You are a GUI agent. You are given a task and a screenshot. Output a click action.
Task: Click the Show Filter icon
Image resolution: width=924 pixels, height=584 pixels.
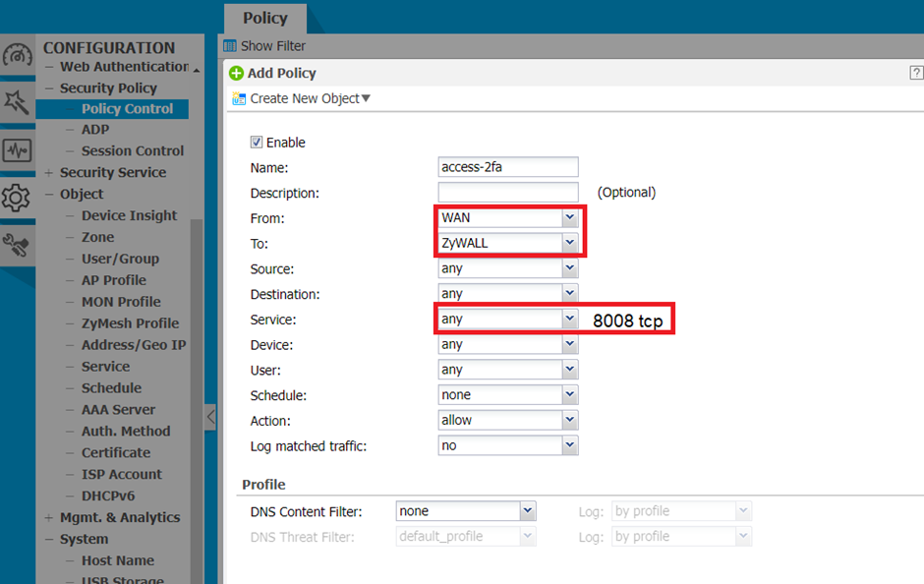[x=230, y=46]
